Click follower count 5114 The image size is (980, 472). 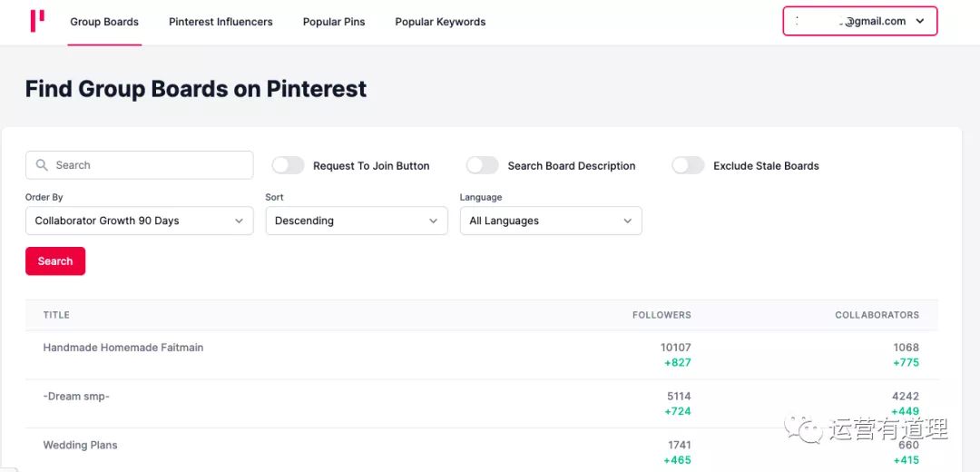click(679, 397)
